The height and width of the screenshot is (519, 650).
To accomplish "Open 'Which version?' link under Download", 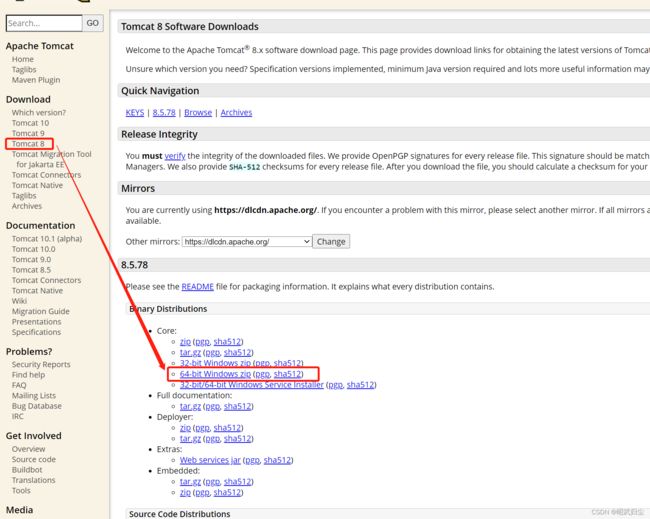I will point(39,112).
